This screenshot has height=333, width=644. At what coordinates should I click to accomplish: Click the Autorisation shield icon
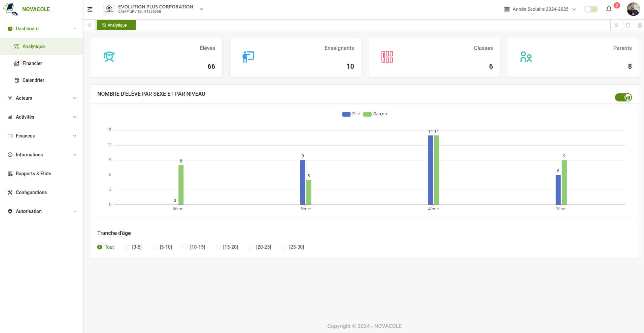tap(10, 211)
